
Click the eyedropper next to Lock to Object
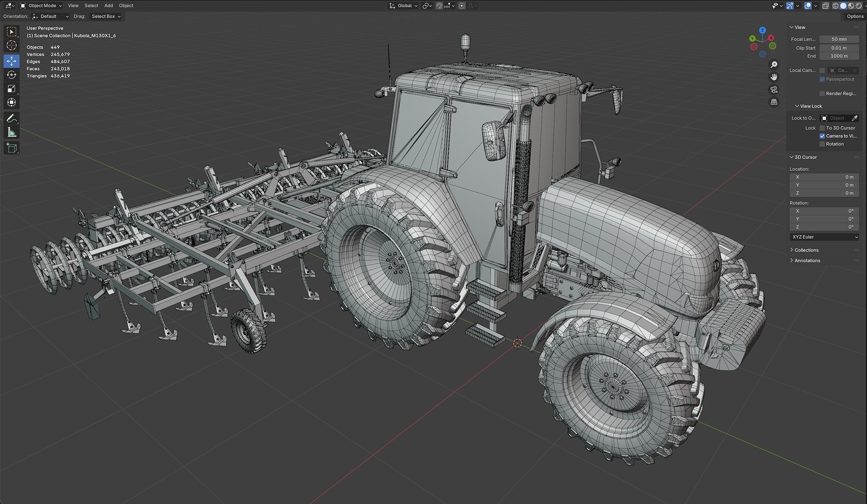854,118
